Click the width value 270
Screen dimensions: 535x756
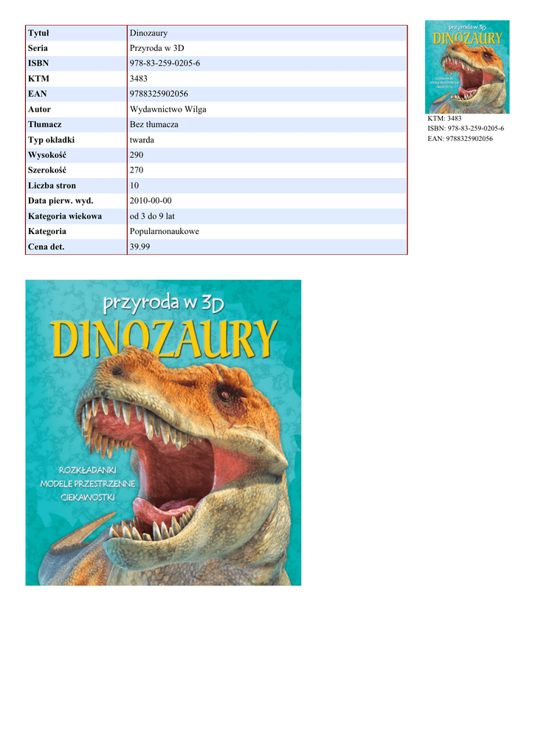tap(137, 170)
